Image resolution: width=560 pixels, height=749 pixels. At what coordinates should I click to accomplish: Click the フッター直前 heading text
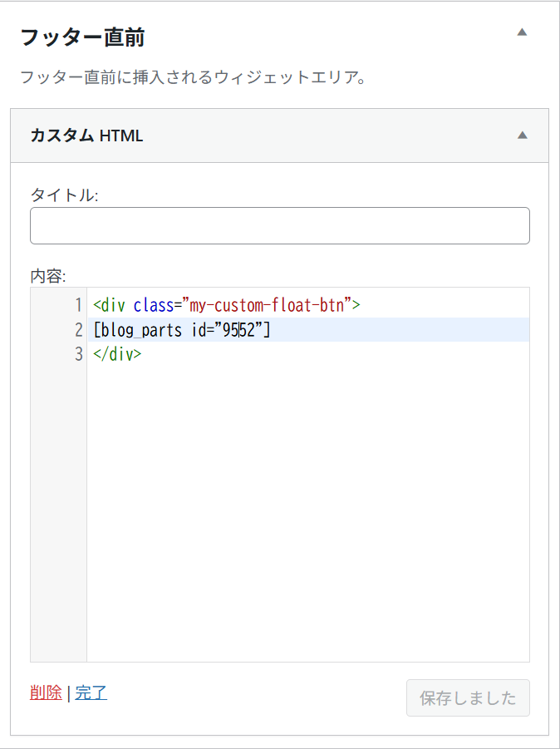82,37
